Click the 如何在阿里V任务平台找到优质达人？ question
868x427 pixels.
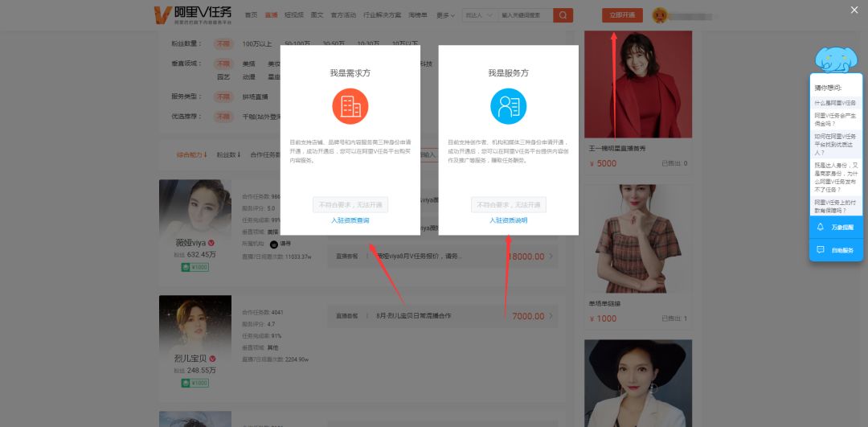(835, 144)
